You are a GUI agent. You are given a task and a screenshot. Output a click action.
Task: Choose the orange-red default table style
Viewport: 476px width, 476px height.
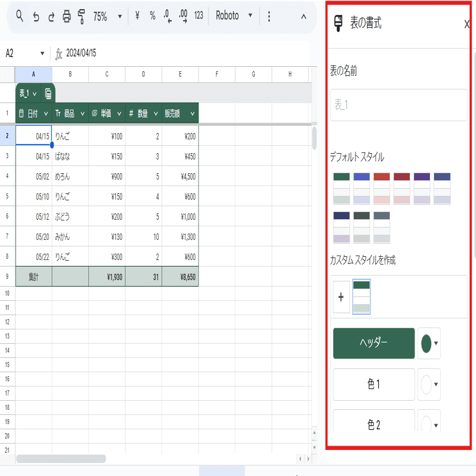(381, 188)
